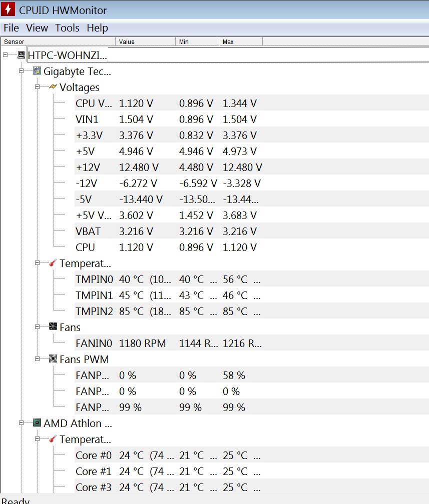Select the VIN1 sensor row

(251, 119)
